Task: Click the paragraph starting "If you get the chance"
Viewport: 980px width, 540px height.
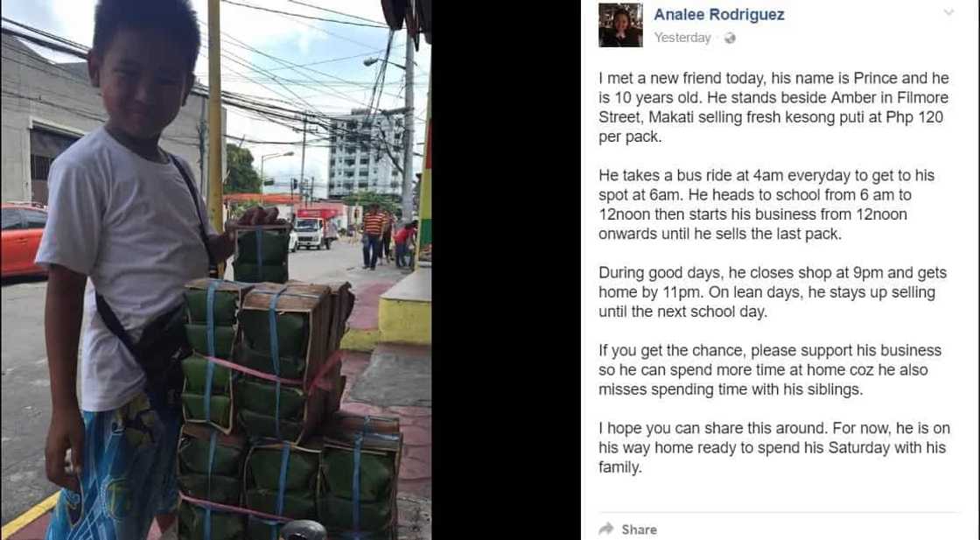Action: coord(770,369)
